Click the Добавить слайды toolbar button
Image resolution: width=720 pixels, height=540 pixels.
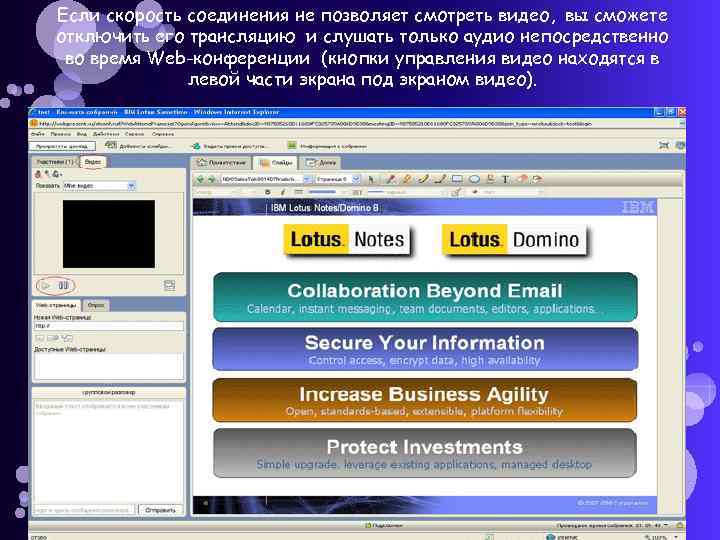click(137, 146)
